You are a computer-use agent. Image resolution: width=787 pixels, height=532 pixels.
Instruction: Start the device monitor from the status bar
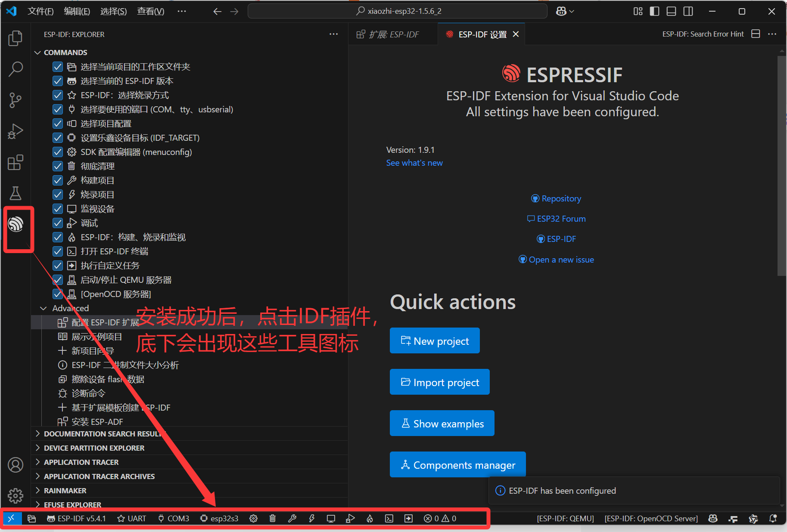pyautogui.click(x=331, y=518)
